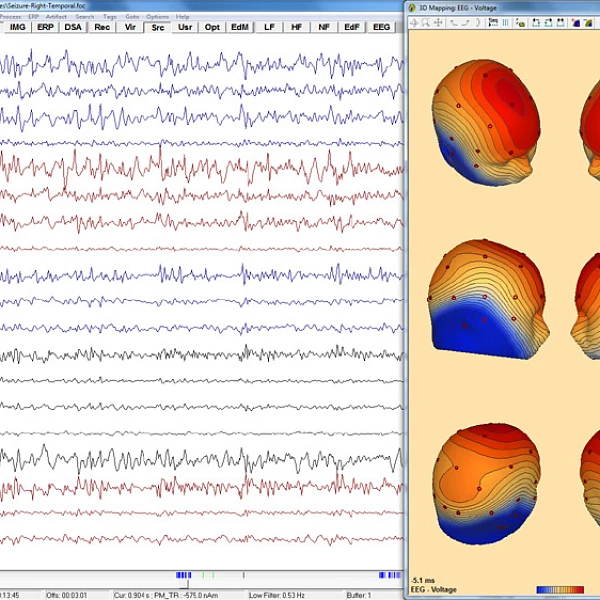
Task: Open the Options menu
Action: (x=157, y=16)
